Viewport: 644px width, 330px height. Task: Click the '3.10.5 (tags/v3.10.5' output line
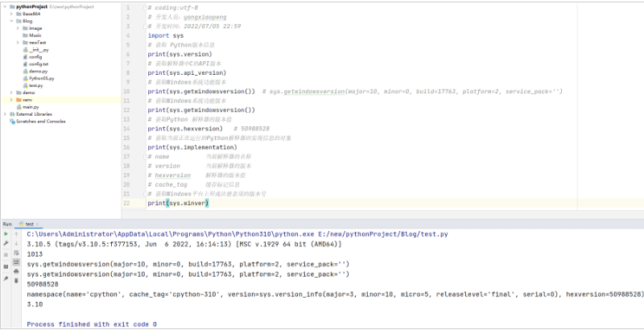click(x=184, y=244)
